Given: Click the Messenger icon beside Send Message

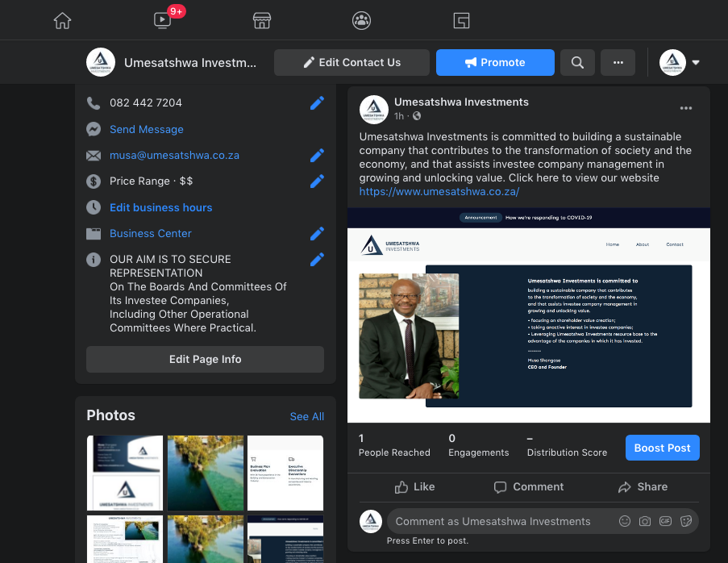Looking at the screenshot, I should [x=94, y=129].
